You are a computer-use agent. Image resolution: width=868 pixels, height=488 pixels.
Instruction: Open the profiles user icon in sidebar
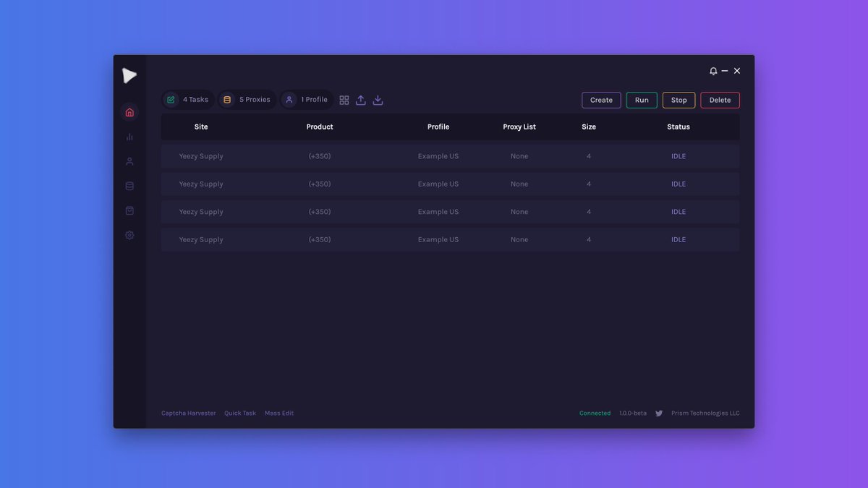click(129, 161)
